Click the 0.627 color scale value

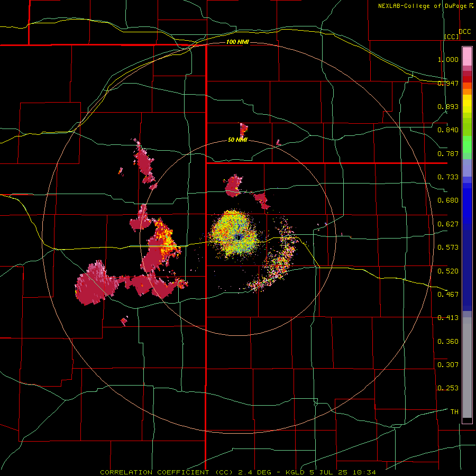[448, 224]
